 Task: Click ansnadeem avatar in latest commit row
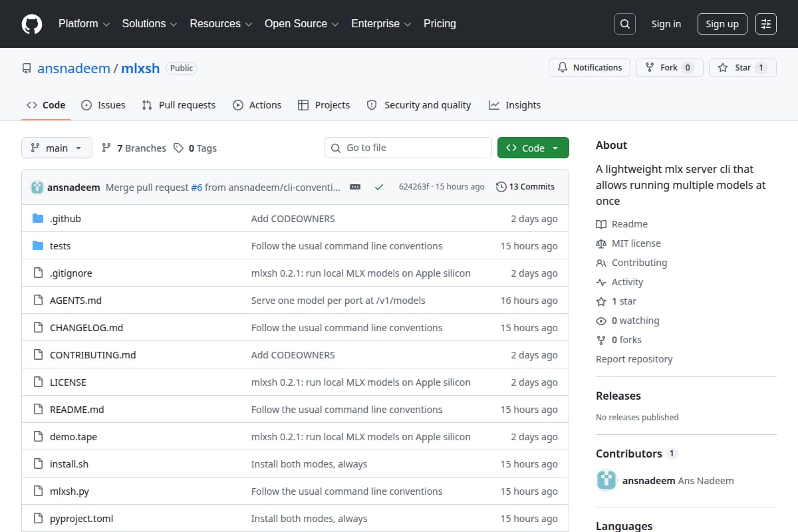coord(37,188)
